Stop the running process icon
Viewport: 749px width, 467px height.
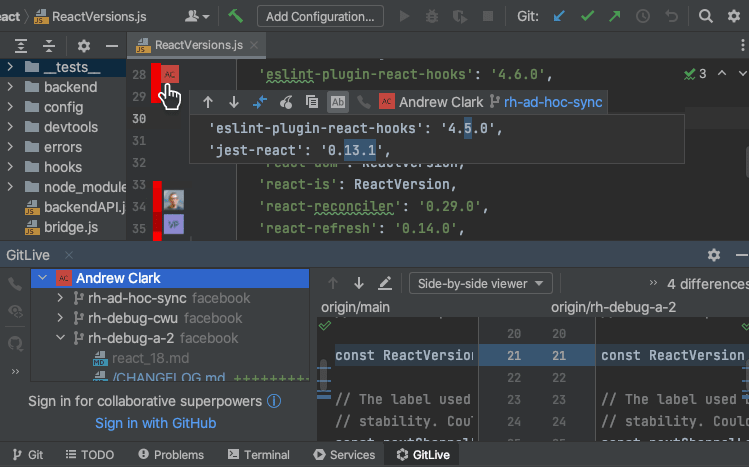[488, 16]
